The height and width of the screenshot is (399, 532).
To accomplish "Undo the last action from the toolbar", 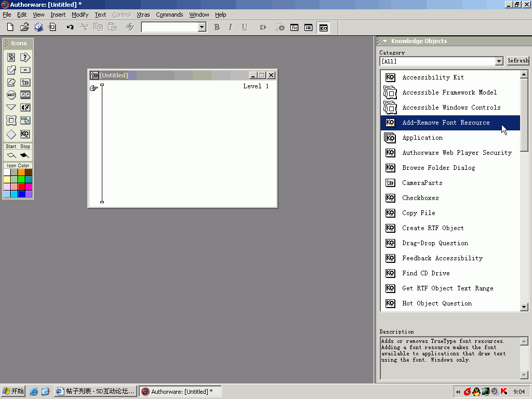I will 70,27.
